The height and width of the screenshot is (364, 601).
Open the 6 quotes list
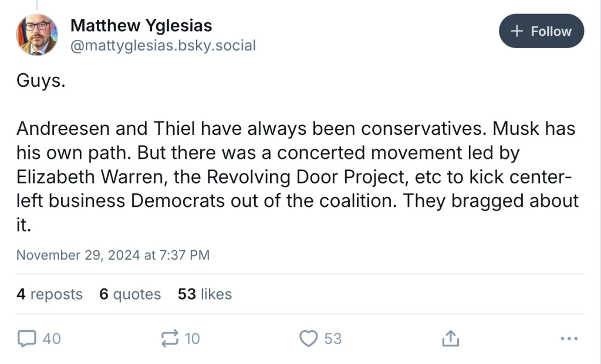(x=130, y=294)
